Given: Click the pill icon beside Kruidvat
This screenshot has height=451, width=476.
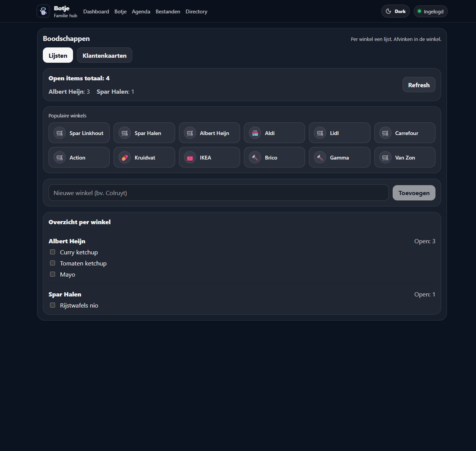Looking at the screenshot, I should click(x=125, y=158).
